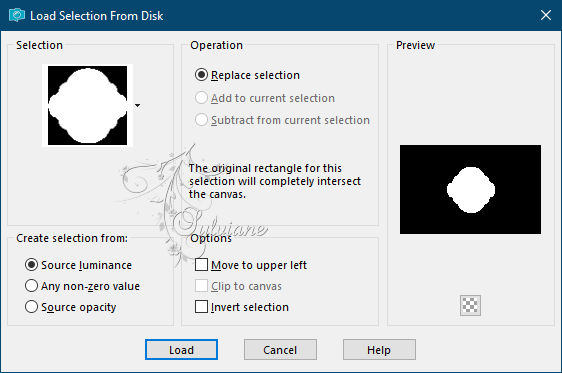Click the selection shape thumbnail

(x=87, y=105)
